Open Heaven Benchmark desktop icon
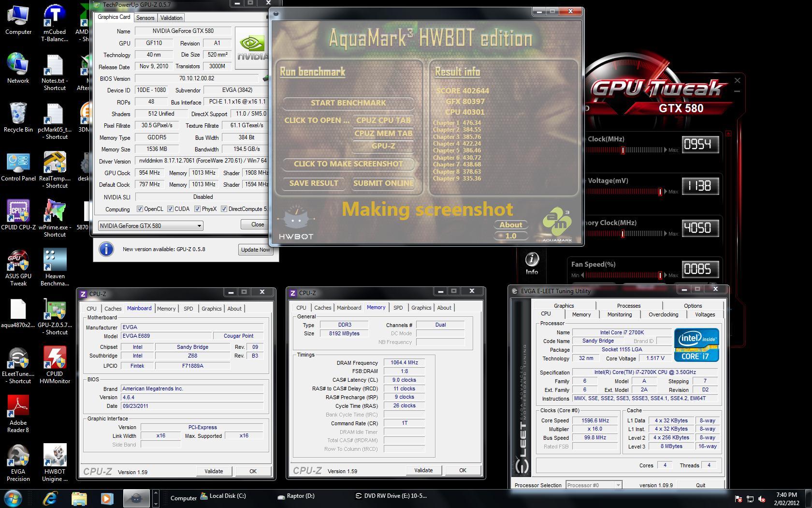The width and height of the screenshot is (812, 508). 55,268
